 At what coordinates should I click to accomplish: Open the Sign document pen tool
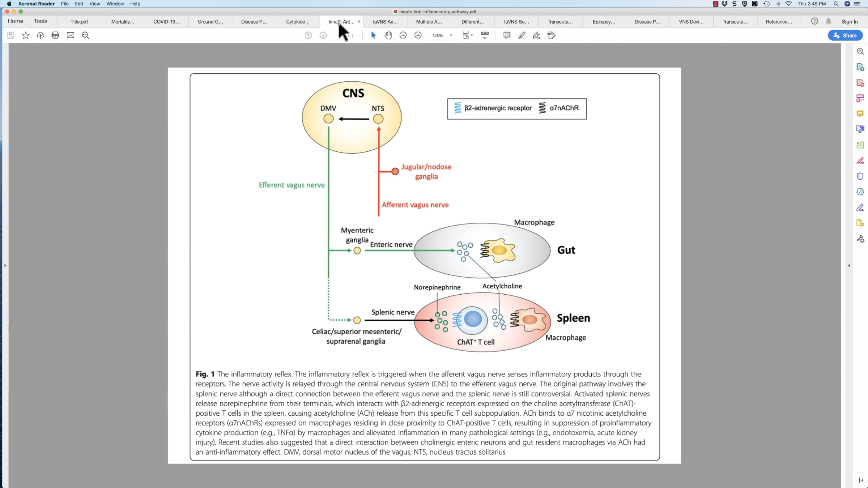(537, 35)
